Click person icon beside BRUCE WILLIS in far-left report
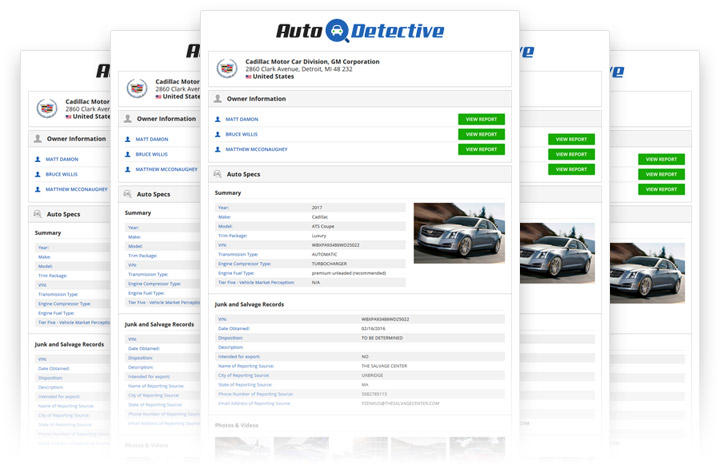 [38, 174]
